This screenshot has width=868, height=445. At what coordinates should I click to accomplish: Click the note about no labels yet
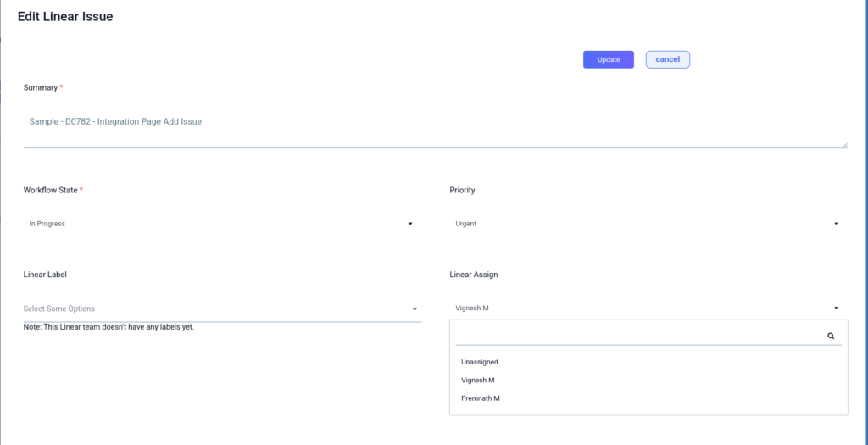tap(108, 327)
